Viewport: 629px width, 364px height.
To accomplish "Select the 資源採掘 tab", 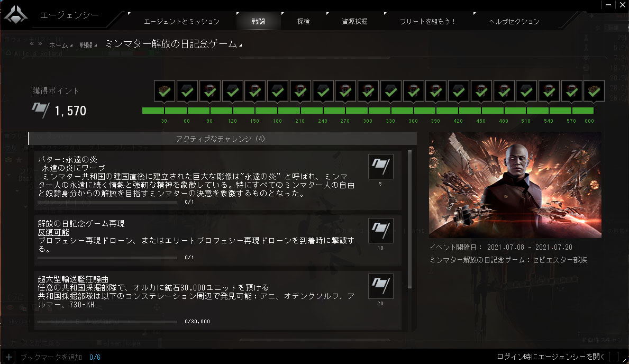I will tap(354, 21).
